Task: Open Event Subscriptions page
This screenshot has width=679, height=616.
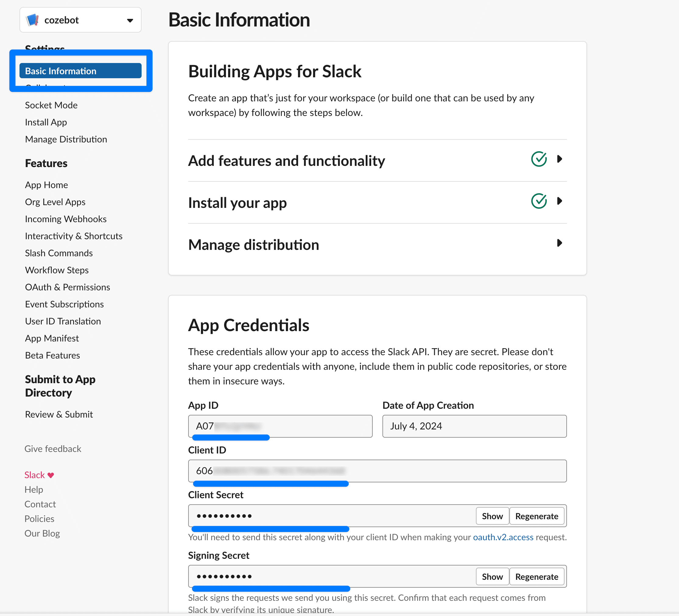Action: [64, 304]
